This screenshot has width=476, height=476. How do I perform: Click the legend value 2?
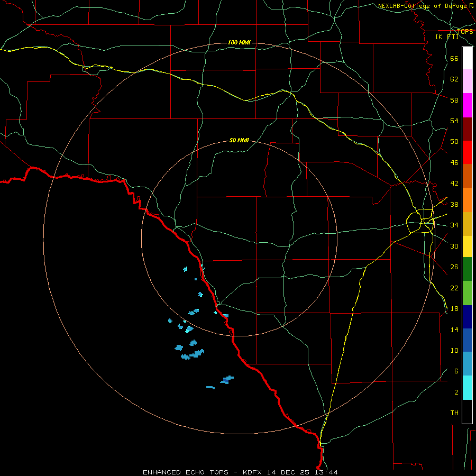point(456,392)
